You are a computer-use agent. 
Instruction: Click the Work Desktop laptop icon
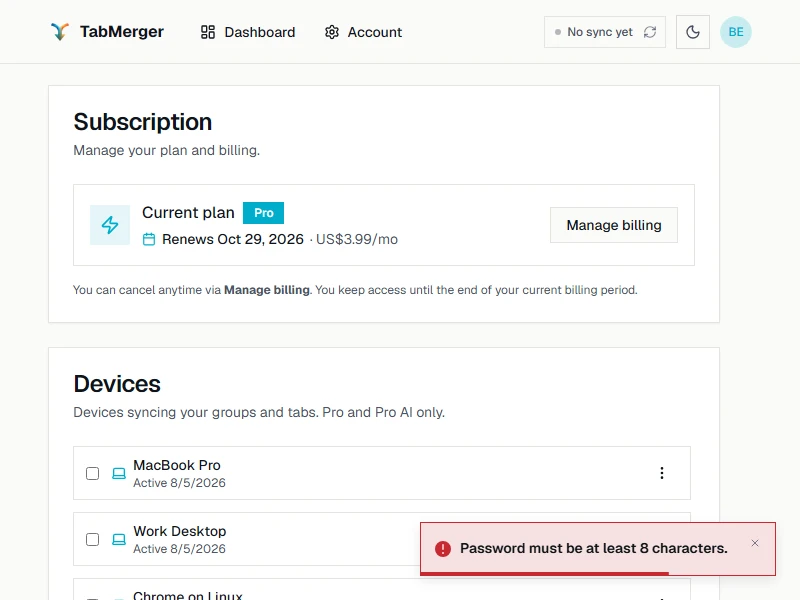(119, 539)
